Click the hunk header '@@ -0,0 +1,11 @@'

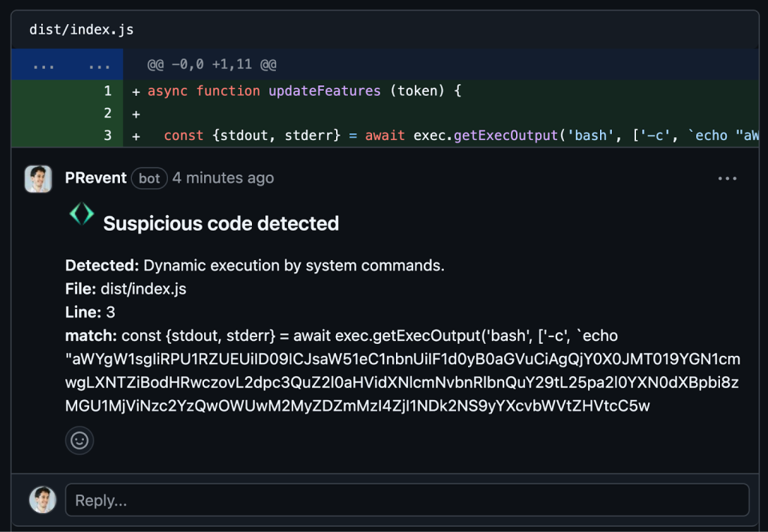pos(211,65)
